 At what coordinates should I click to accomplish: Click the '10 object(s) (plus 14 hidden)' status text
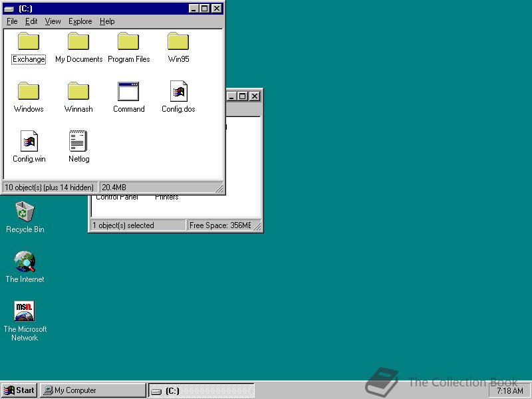click(x=49, y=188)
